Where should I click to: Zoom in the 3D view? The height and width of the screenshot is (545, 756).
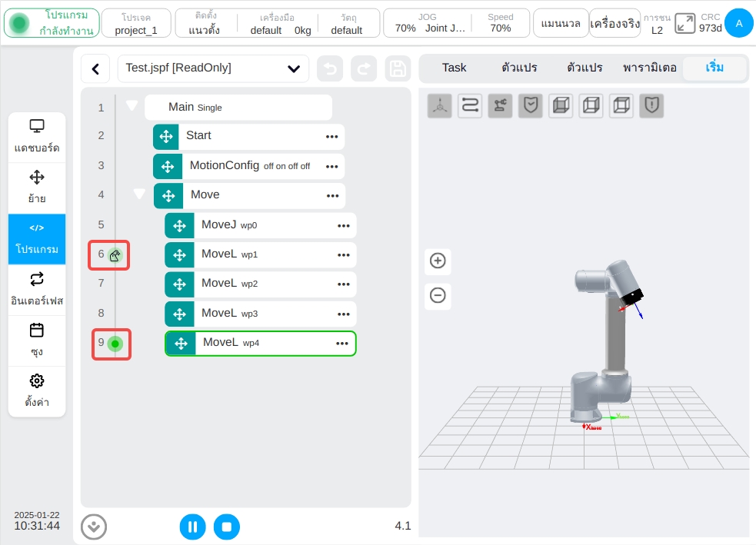[x=438, y=261]
